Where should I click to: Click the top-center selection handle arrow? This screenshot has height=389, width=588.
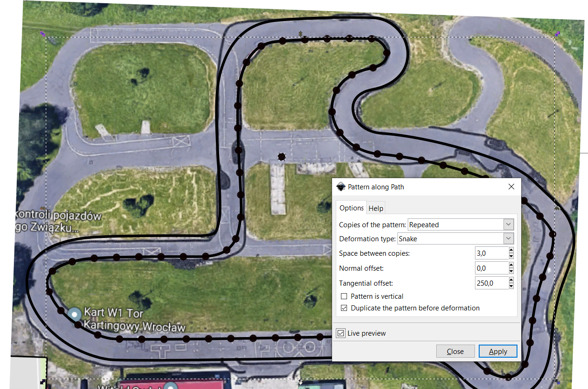tap(300, 34)
